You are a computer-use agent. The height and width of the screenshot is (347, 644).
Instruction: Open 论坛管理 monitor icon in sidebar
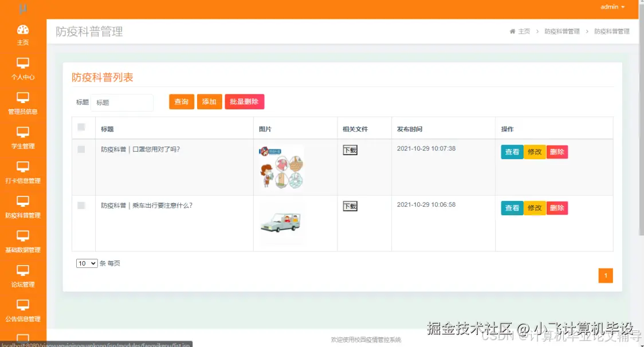[23, 270]
